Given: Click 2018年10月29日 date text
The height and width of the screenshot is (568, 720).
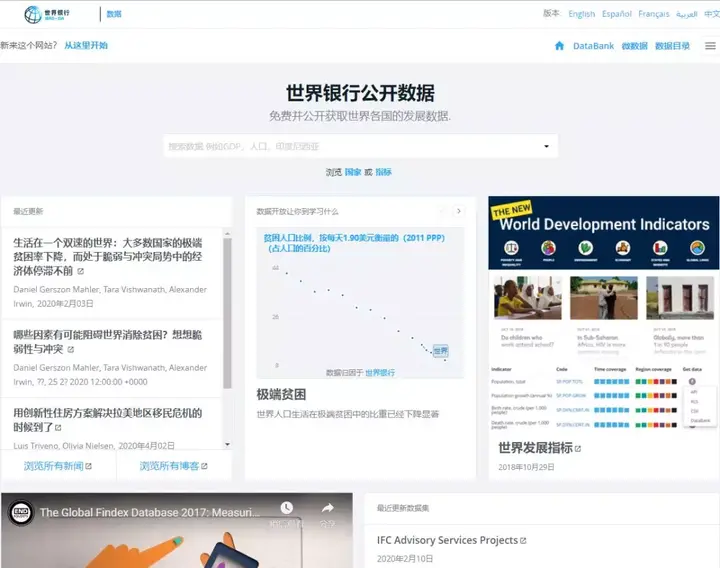Looking at the screenshot, I should [x=526, y=467].
